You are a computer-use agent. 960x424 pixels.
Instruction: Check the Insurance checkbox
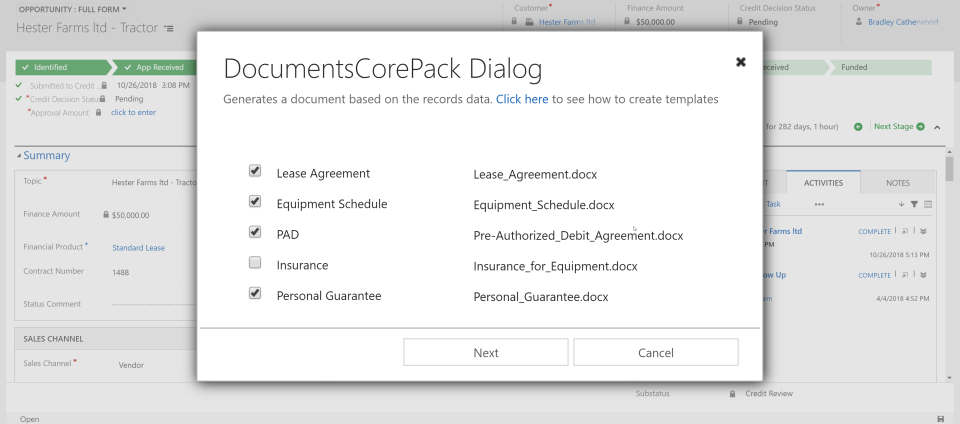tap(255, 262)
